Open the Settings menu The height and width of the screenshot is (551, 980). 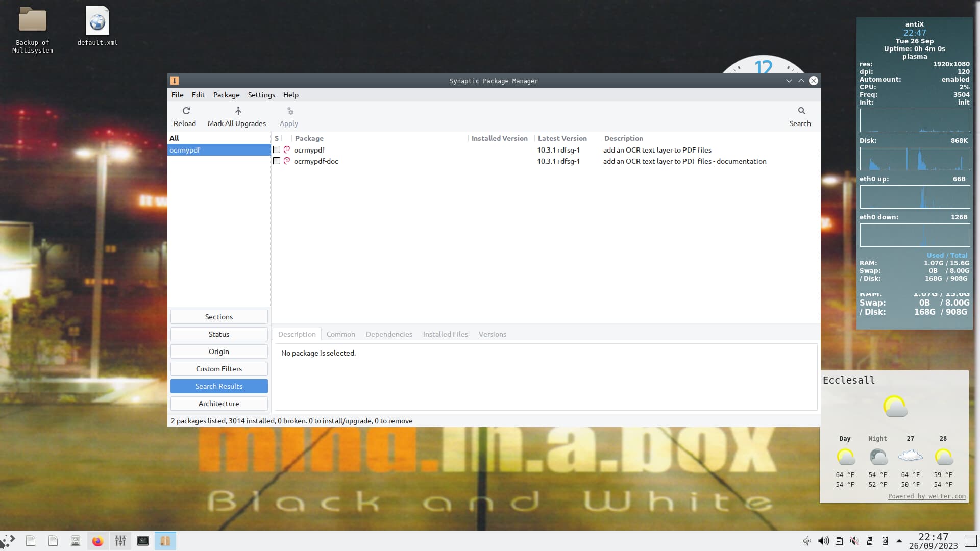click(261, 95)
